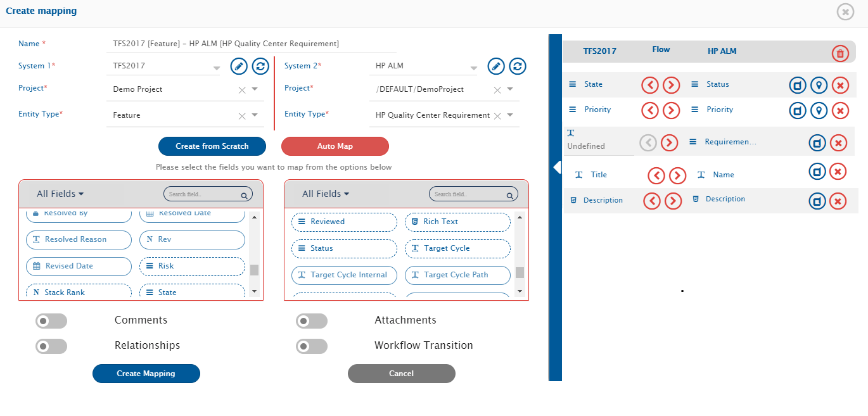The image size is (868, 416).
Task: Expand the HP Quality Center Requirement entity dropdown
Action: [x=511, y=115]
